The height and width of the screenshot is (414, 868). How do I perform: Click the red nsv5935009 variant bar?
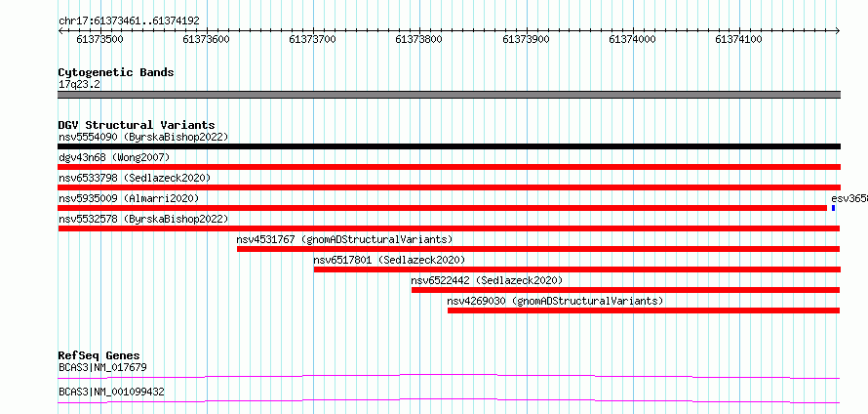[443, 208]
